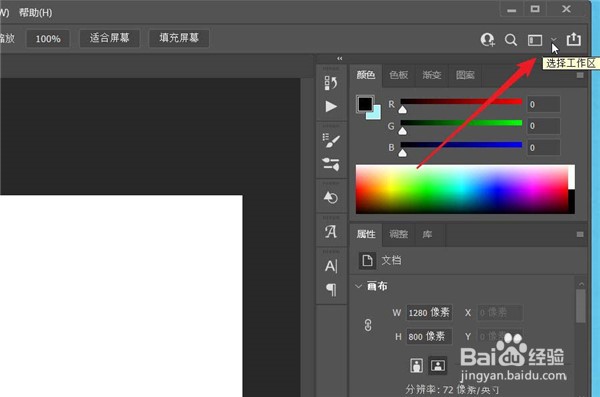This screenshot has width=600, height=397.
Task: Click the 100% zoom button
Action: coord(48,39)
